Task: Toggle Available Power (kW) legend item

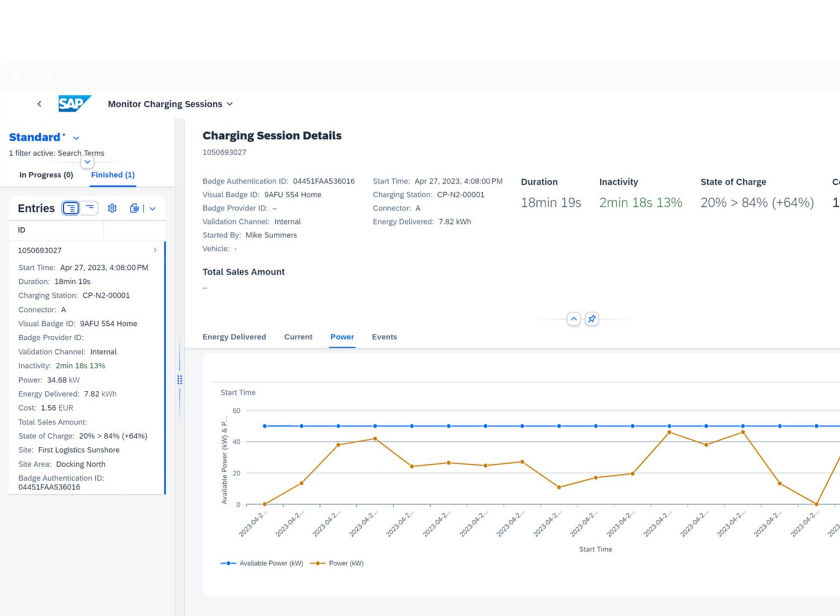Action: (262, 563)
